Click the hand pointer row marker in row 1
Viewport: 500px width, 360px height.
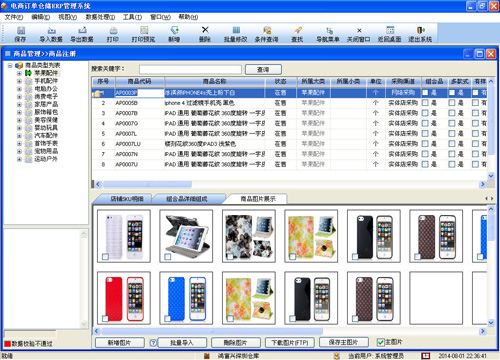pos(98,93)
